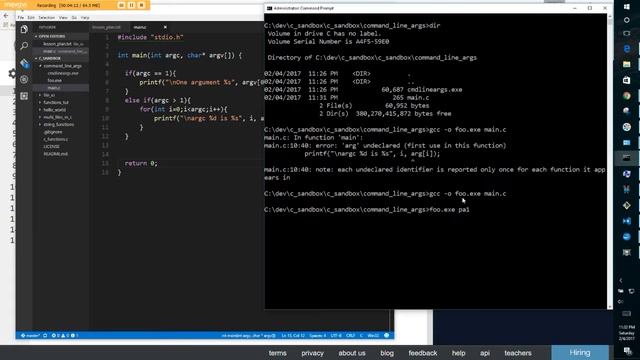Click the UTF-8 encoding status item

pos(336,336)
